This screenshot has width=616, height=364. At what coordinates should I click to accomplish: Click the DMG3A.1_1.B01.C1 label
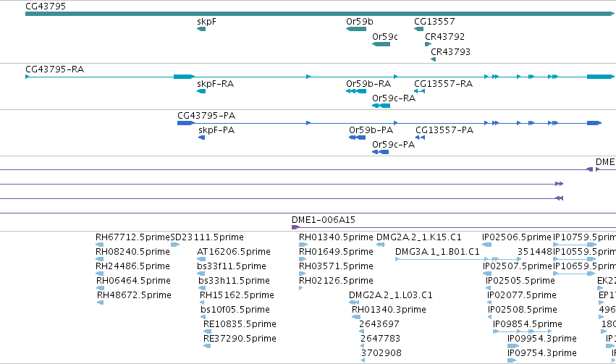pos(437,252)
